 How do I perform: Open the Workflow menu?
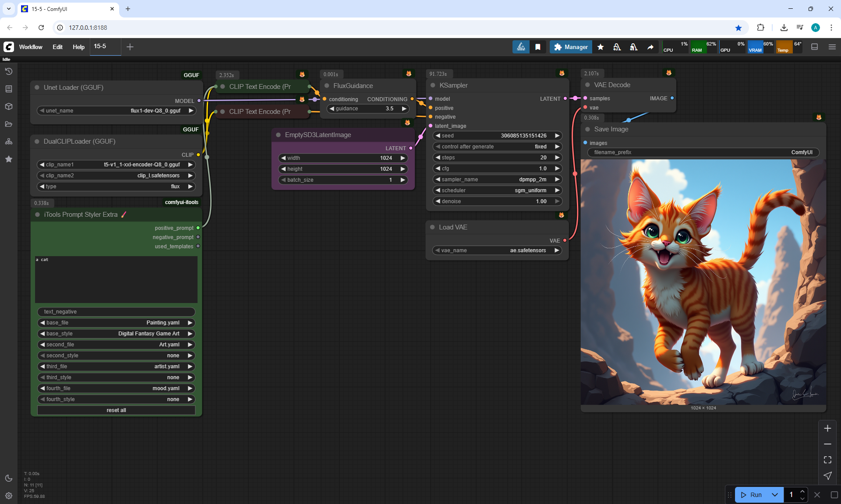pyautogui.click(x=31, y=47)
